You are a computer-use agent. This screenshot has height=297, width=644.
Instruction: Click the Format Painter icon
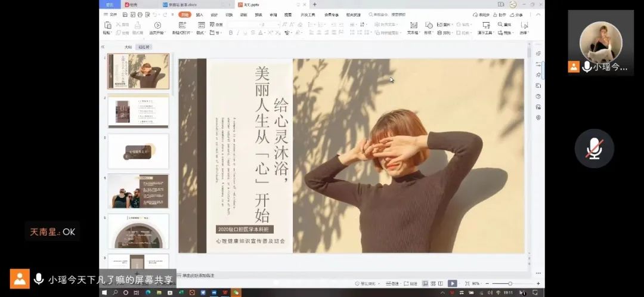coord(138,25)
